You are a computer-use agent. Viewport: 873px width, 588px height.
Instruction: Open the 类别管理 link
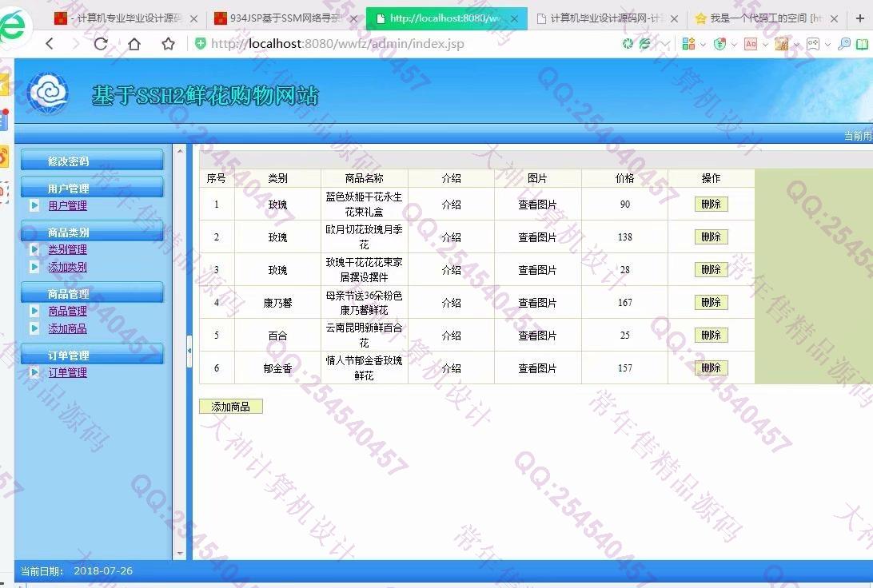pyautogui.click(x=67, y=249)
